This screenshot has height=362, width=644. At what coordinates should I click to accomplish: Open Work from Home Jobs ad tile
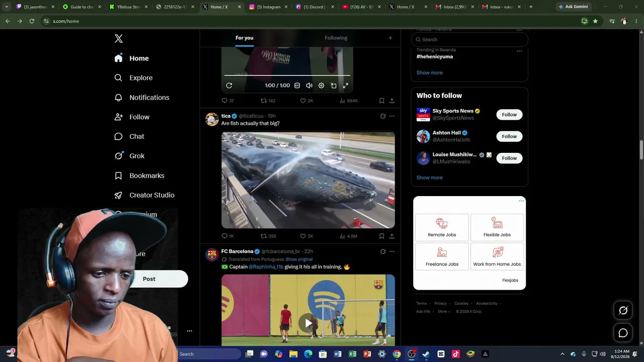pyautogui.click(x=497, y=256)
